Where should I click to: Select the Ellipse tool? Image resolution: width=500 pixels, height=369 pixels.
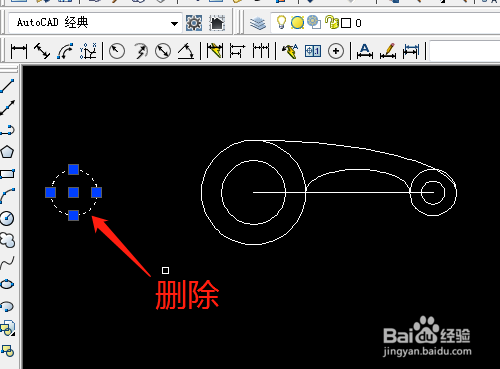coord(7,284)
